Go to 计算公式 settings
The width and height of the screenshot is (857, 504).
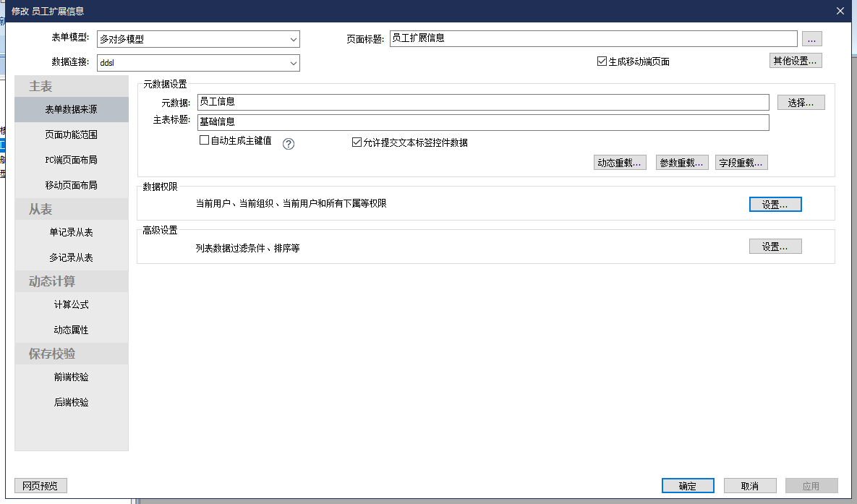pyautogui.click(x=71, y=304)
